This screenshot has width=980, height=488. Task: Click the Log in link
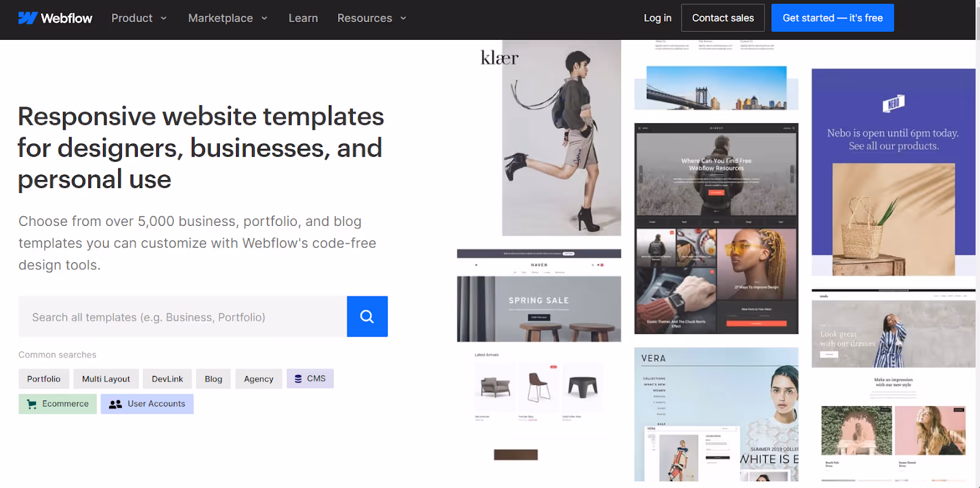click(x=657, y=18)
